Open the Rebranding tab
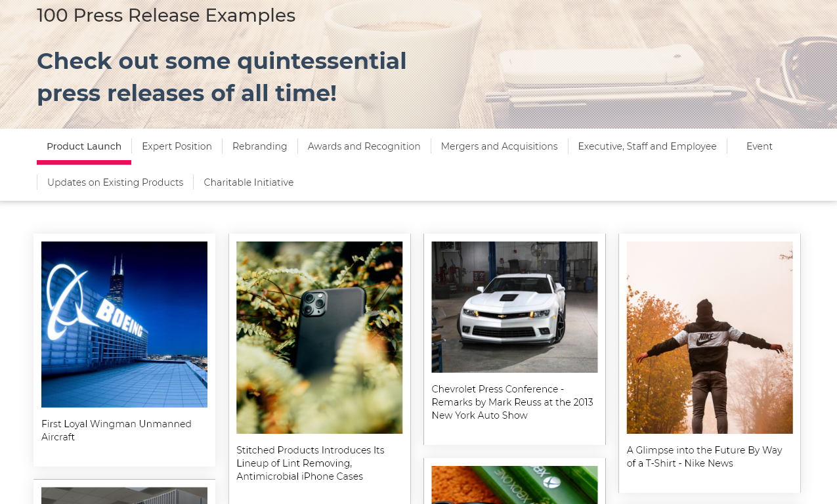Image resolution: width=837 pixels, height=504 pixels. pyautogui.click(x=259, y=146)
